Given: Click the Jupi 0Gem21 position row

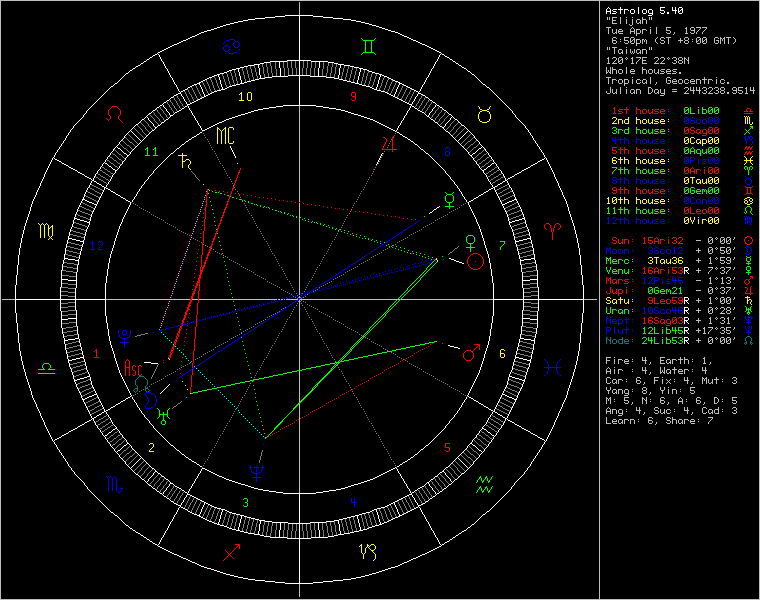Looking at the screenshot, I should (679, 291).
